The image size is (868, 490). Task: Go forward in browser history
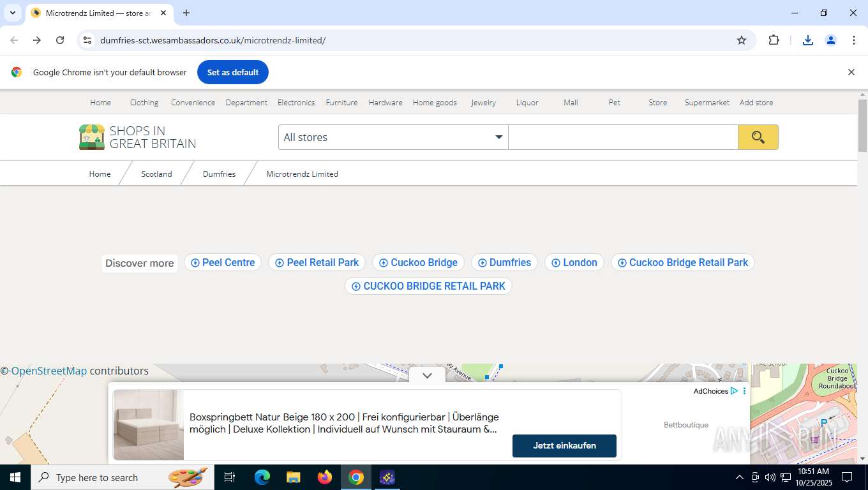[37, 40]
